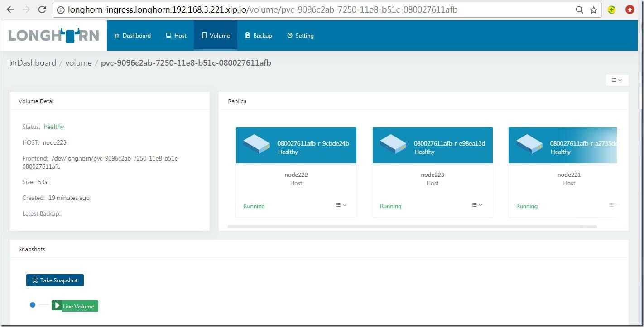Open actions dropdown for node221 replica
This screenshot has height=327, width=644.
coord(612,205)
